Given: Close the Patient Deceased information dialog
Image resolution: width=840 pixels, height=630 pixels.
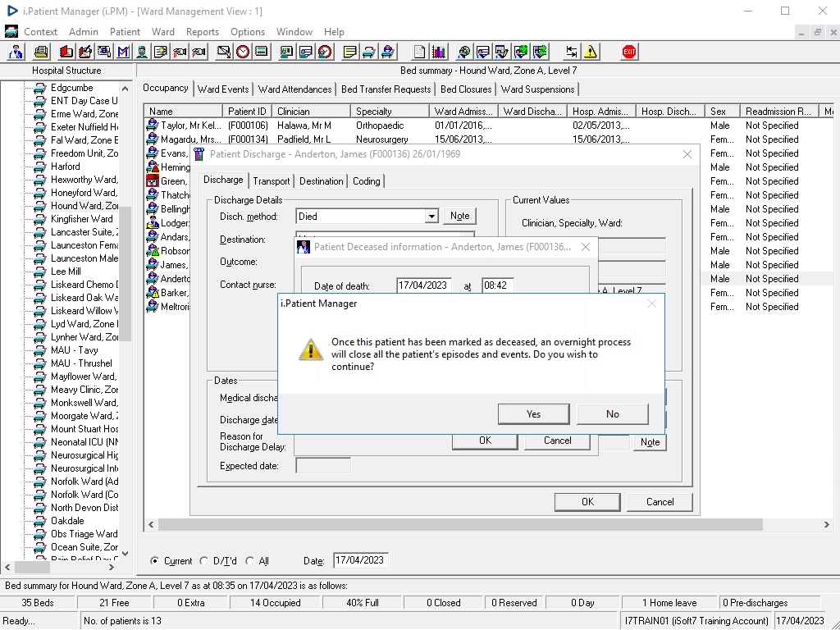Looking at the screenshot, I should pyautogui.click(x=586, y=247).
